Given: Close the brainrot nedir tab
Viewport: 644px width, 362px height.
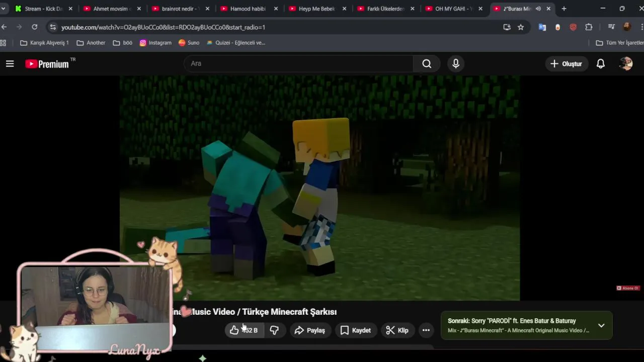Looking at the screenshot, I should pos(207,9).
